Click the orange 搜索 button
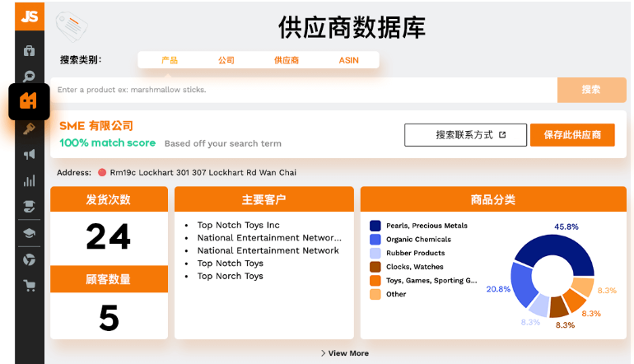The width and height of the screenshot is (634, 364). click(591, 90)
